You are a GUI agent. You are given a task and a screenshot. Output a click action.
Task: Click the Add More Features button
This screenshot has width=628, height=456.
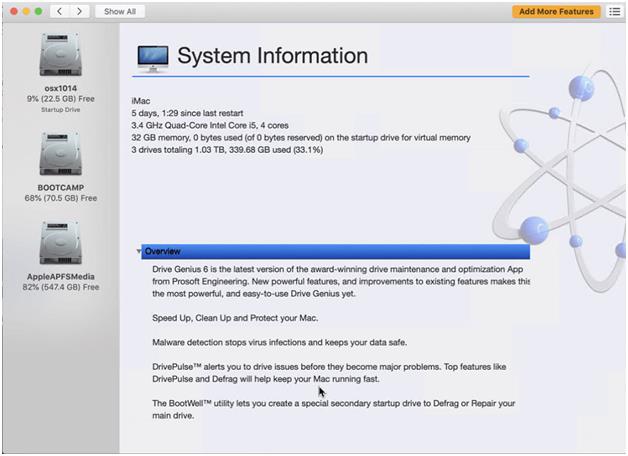tap(556, 12)
